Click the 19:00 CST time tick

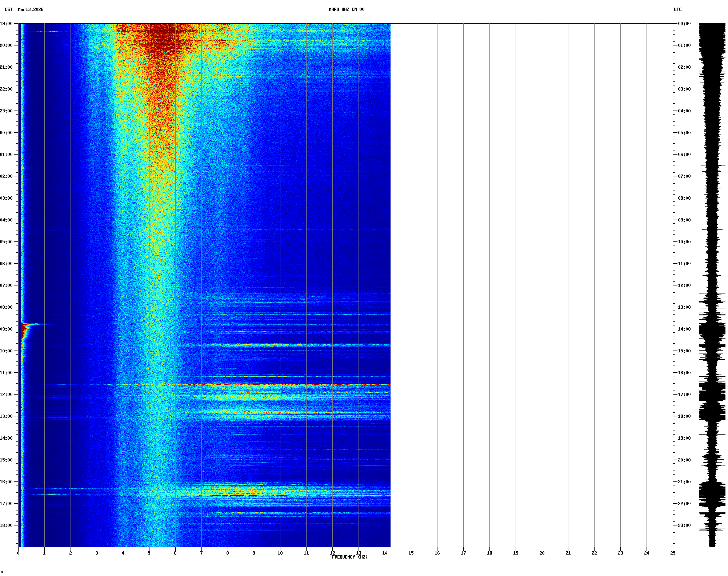tap(7, 24)
